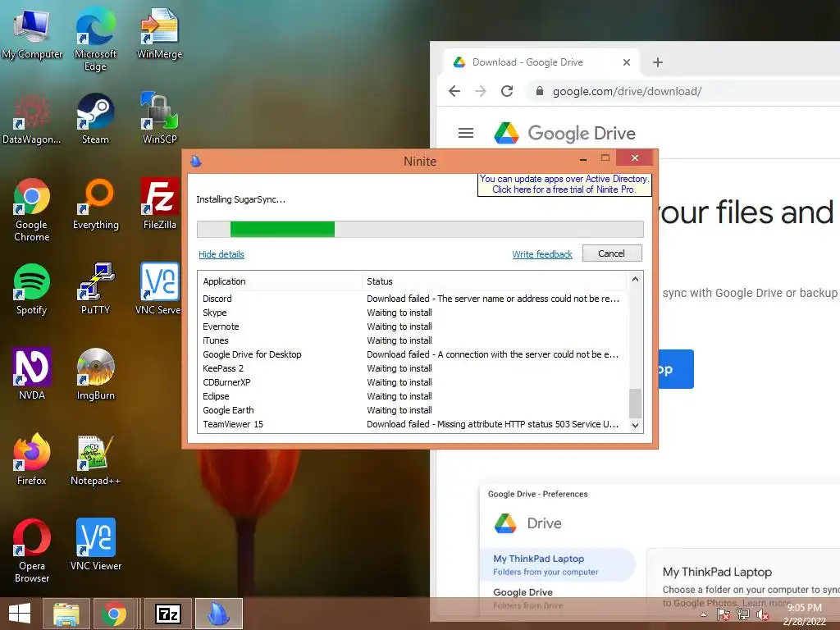
Task: Click the Google Drive logo on the page
Action: 564,133
